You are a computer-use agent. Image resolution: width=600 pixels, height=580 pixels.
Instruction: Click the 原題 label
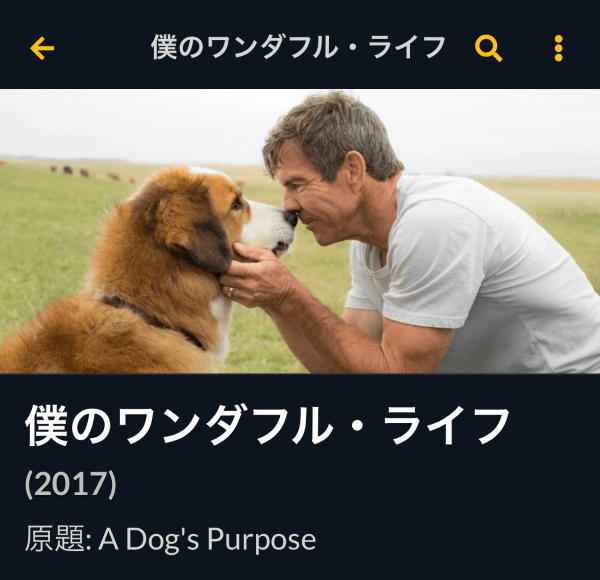pyautogui.click(x=55, y=539)
